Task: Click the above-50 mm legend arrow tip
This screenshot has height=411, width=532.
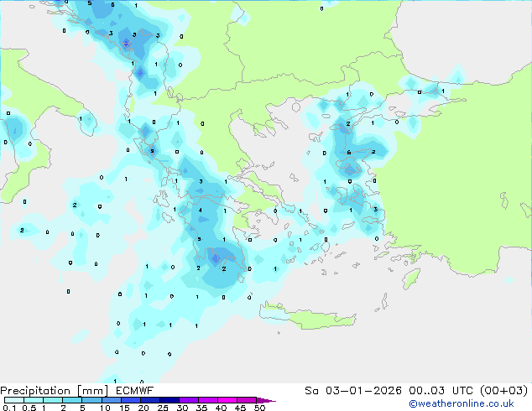Action: (x=266, y=400)
